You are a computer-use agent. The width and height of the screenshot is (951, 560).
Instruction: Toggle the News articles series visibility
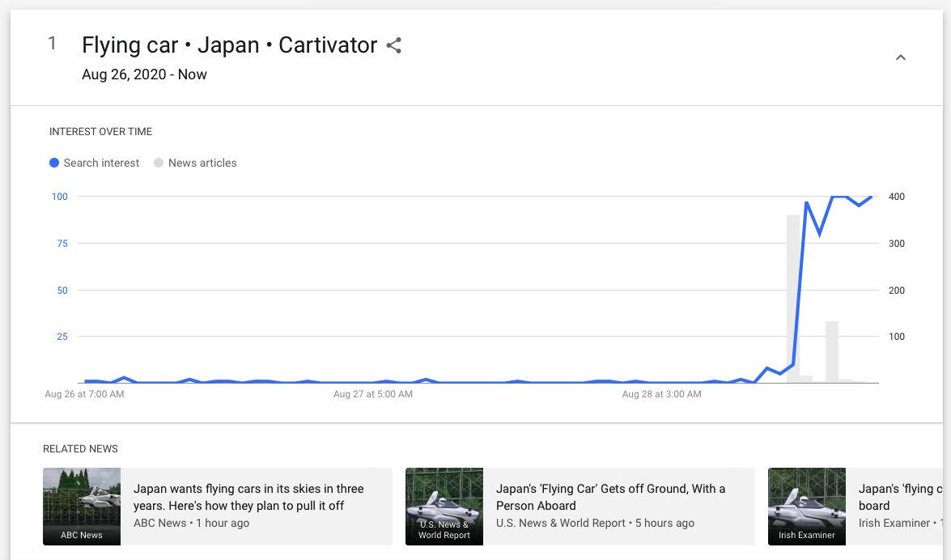tap(194, 163)
